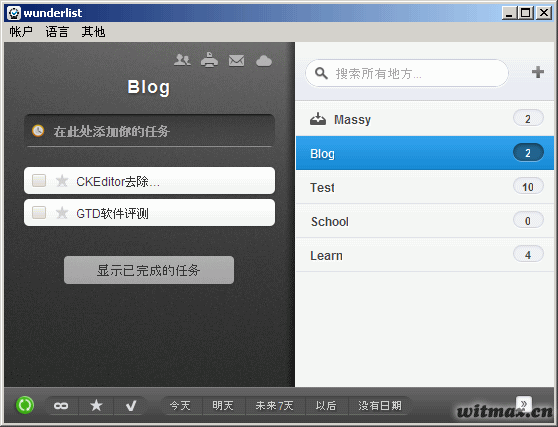Click the checkmark done filter icon
The width and height of the screenshot is (558, 427).
click(x=131, y=405)
